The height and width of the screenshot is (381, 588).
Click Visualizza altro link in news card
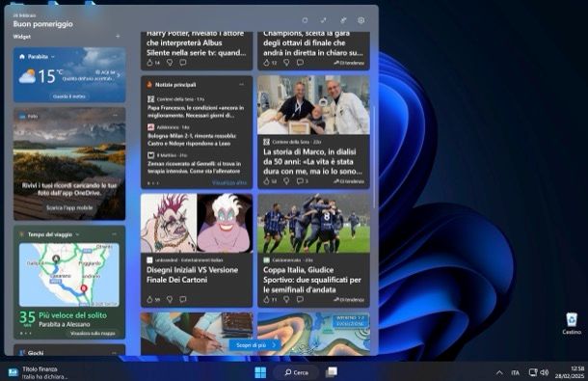pos(229,183)
